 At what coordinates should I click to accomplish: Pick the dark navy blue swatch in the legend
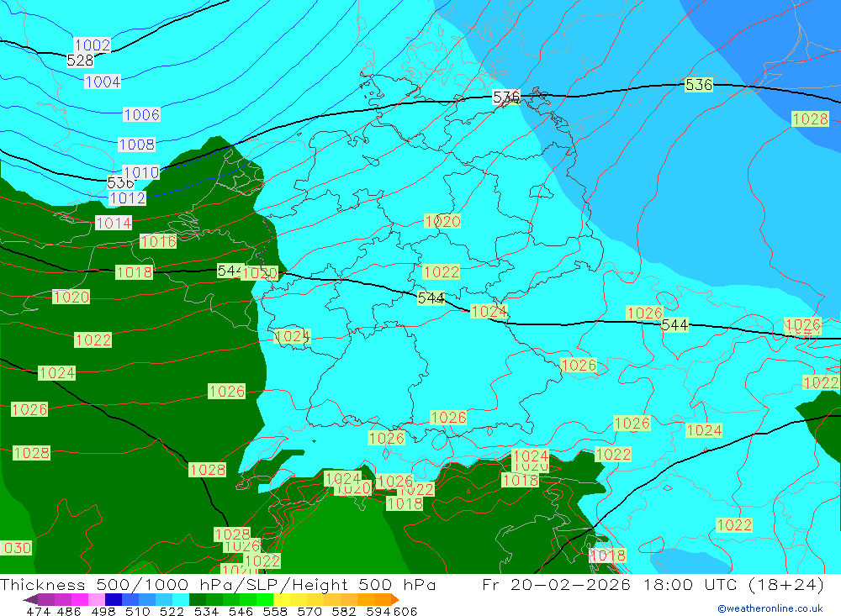tap(114, 599)
